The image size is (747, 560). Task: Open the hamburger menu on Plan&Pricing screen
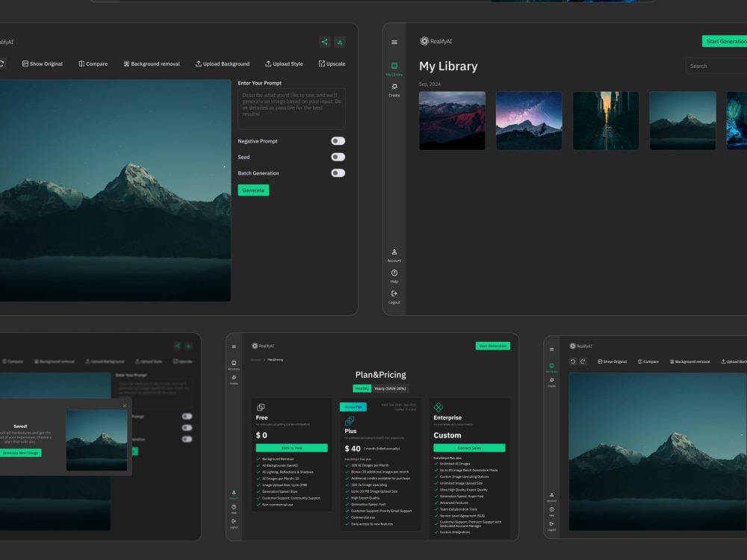(234, 346)
